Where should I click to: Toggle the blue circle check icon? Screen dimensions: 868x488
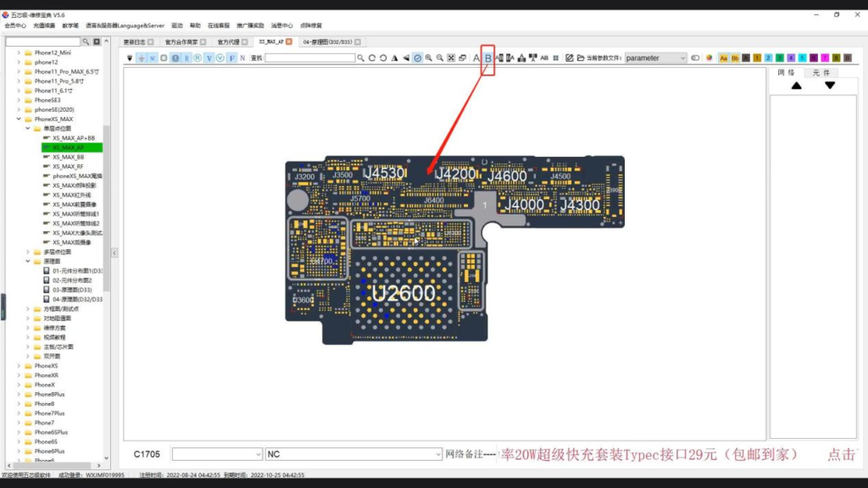[417, 58]
